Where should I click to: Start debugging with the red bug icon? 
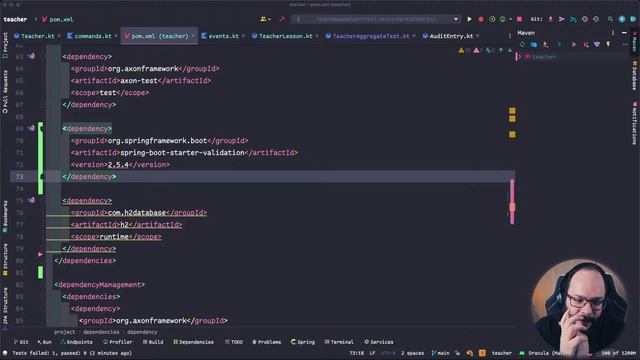(x=481, y=19)
